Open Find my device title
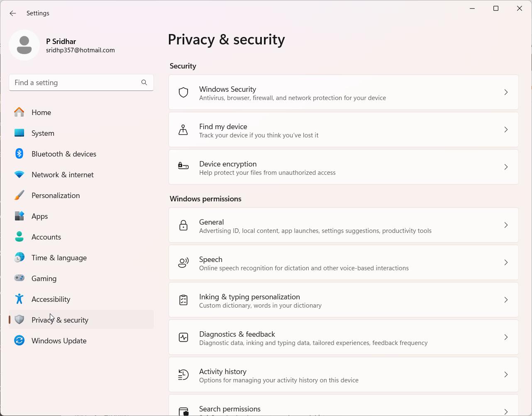532x416 pixels. [223, 127]
